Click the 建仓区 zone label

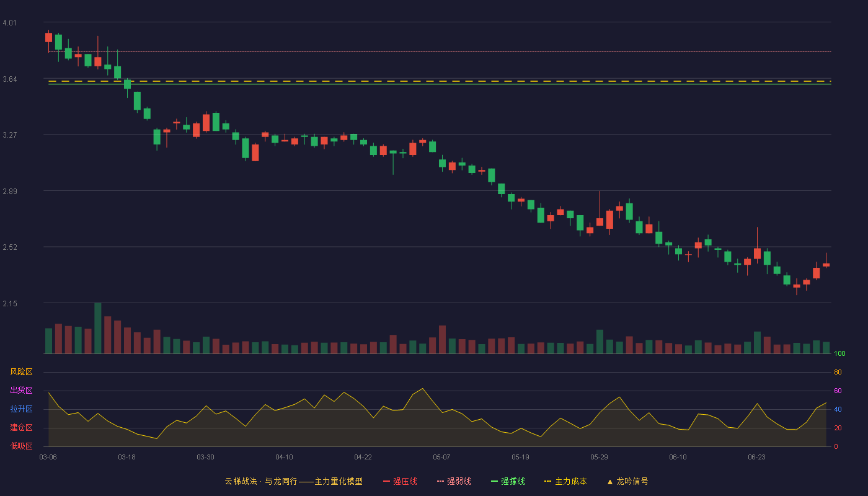point(21,428)
